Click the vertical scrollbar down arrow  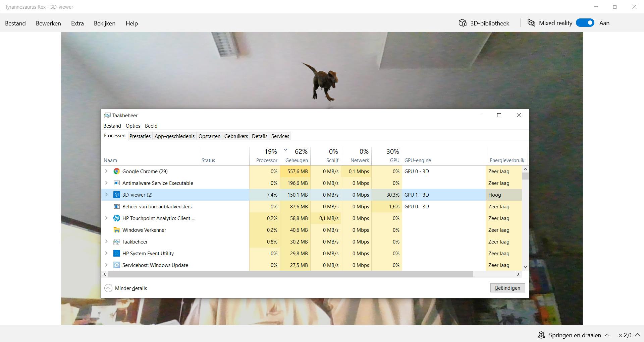[x=525, y=267]
